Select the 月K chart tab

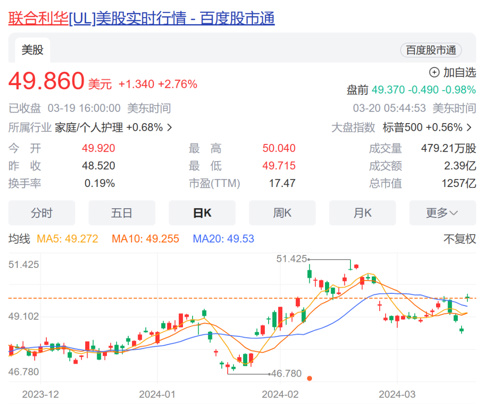(362, 213)
